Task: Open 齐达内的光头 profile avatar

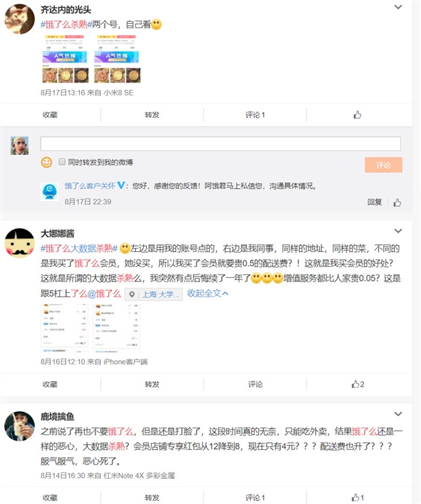Action: [x=20, y=19]
